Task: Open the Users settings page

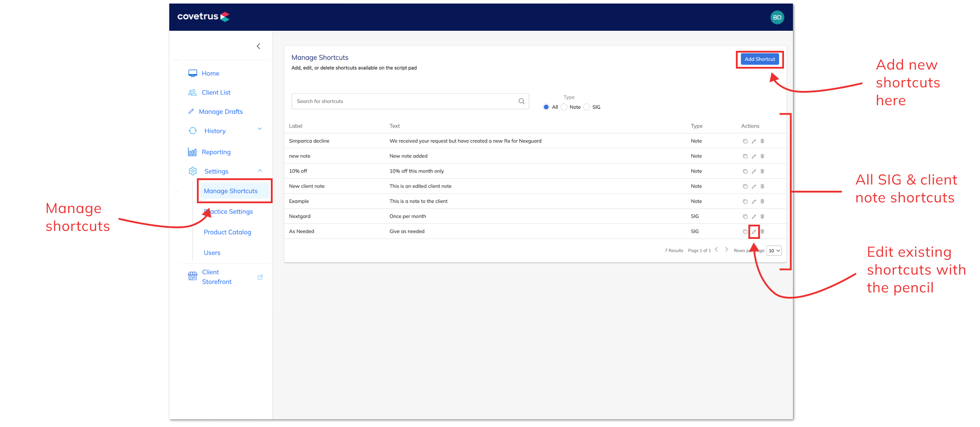Action: [212, 253]
